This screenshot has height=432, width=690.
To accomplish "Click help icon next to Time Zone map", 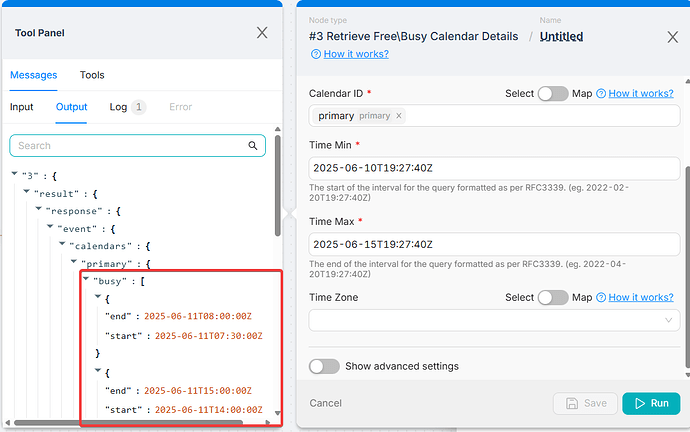I will coord(601,297).
